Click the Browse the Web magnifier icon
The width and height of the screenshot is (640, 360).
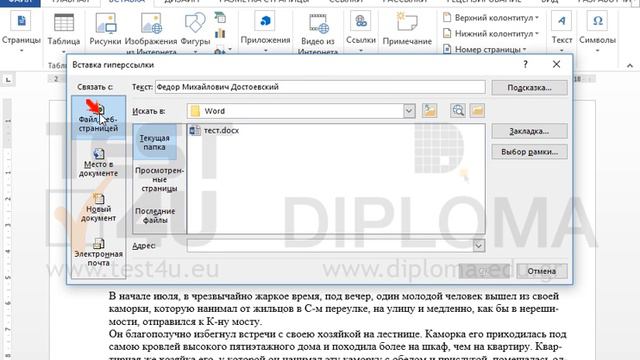coord(458,111)
